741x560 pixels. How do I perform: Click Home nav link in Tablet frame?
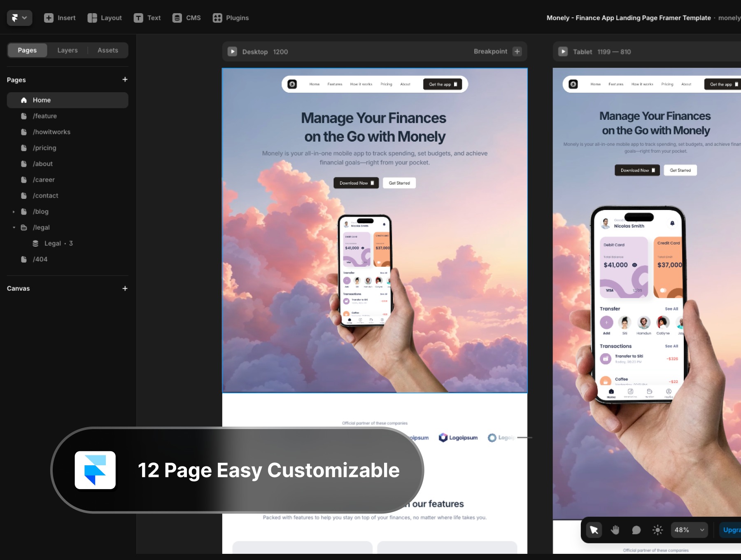point(595,84)
